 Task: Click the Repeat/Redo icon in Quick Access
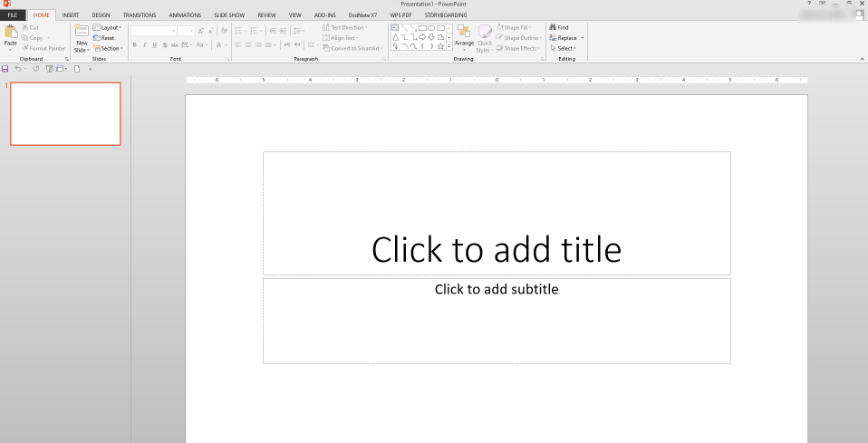[36, 69]
